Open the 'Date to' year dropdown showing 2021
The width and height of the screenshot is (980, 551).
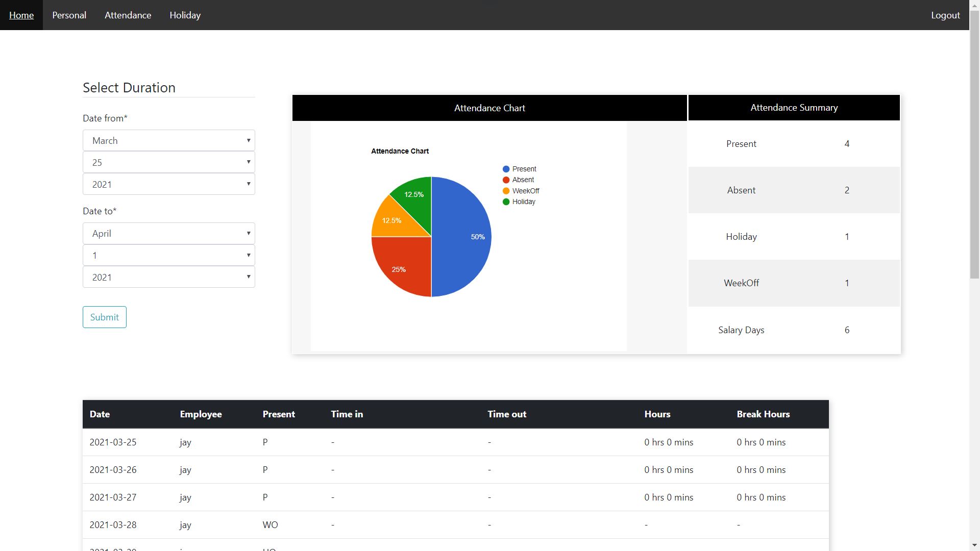pos(168,277)
